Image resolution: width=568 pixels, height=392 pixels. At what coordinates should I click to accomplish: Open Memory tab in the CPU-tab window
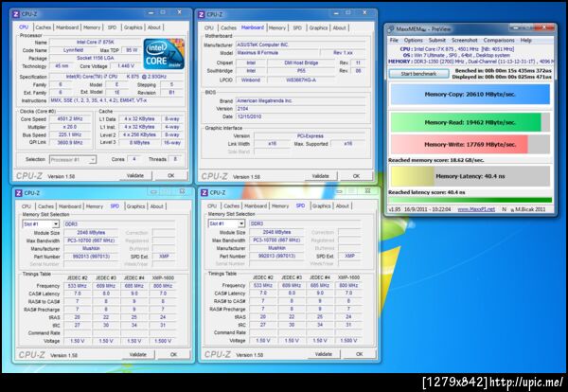pos(92,27)
